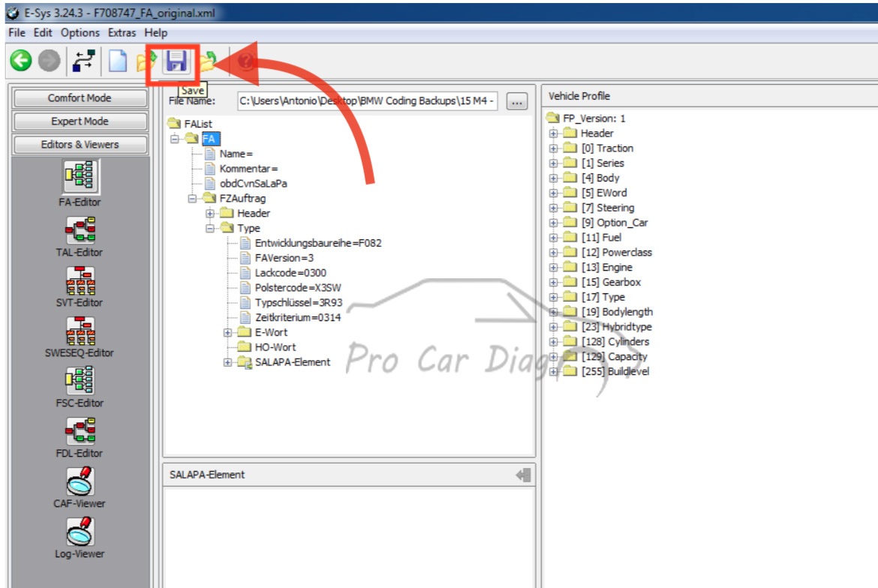Select the Polstercode=X3SW entry

click(x=290, y=287)
